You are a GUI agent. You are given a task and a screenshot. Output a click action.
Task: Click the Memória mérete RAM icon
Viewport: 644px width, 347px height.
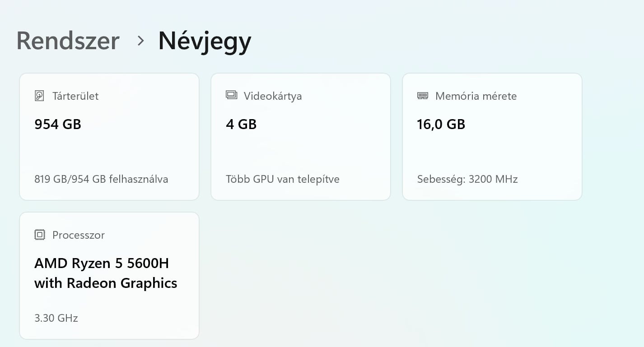(423, 96)
